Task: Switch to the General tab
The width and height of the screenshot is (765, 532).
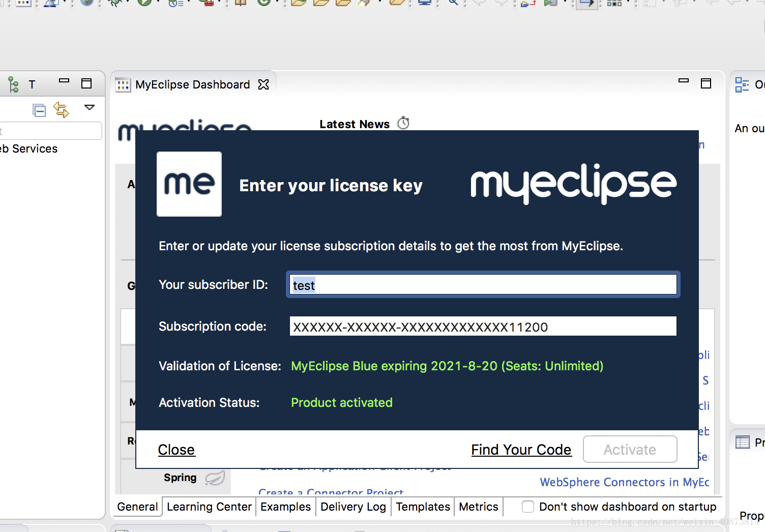Action: point(137,507)
